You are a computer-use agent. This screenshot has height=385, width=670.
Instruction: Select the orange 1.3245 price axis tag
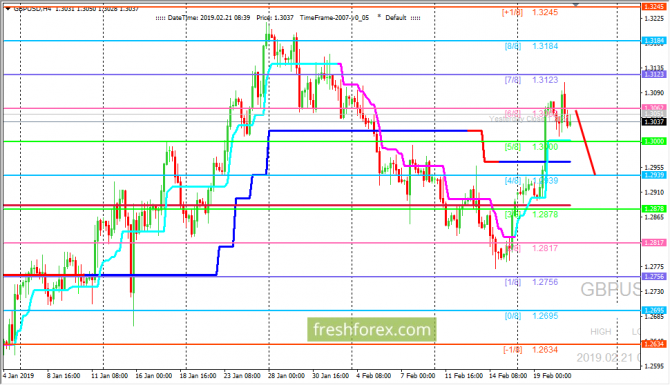point(654,6)
